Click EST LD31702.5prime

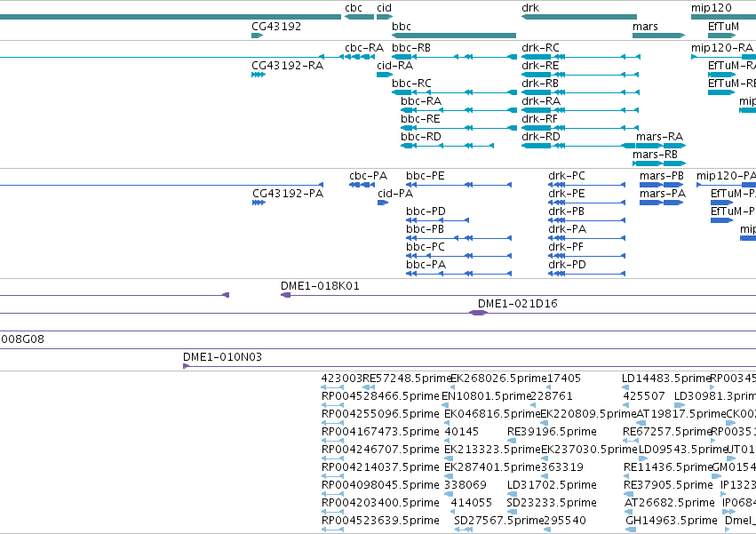tap(552, 485)
